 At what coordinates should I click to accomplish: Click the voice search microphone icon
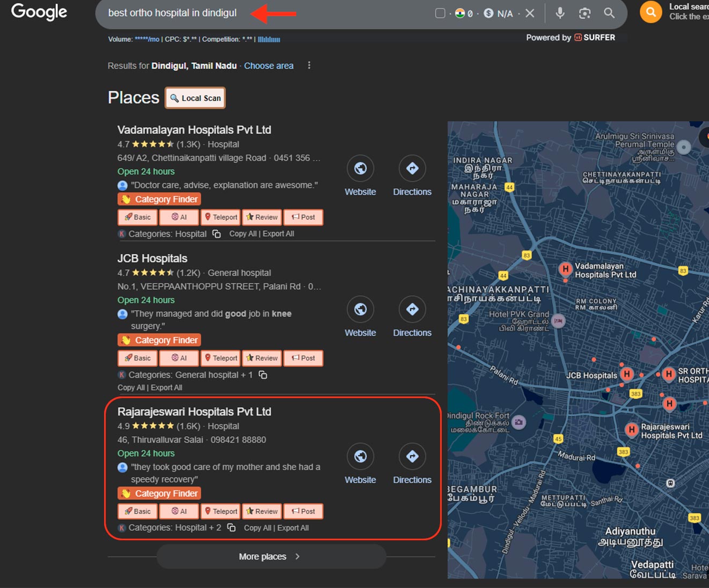560,13
